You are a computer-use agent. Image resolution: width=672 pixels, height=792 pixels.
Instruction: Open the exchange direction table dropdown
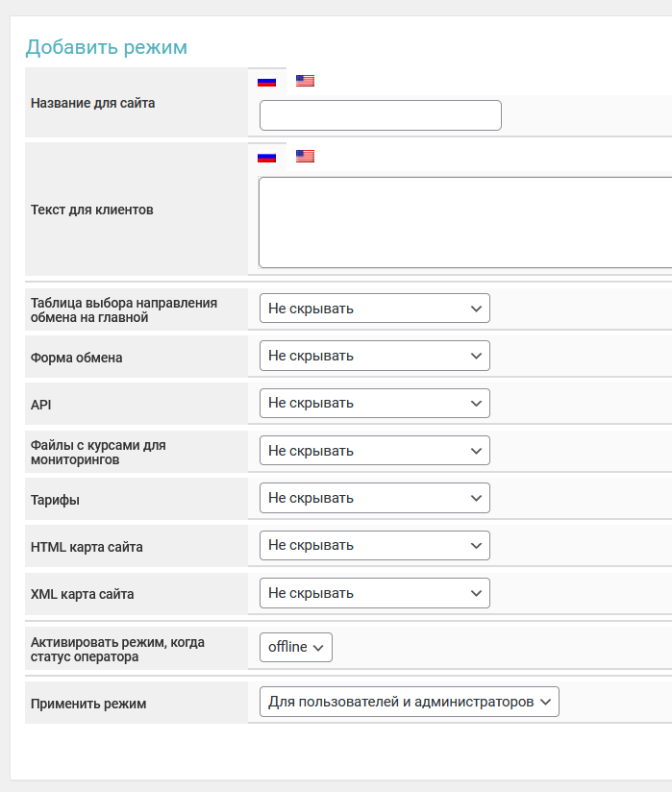tap(374, 309)
